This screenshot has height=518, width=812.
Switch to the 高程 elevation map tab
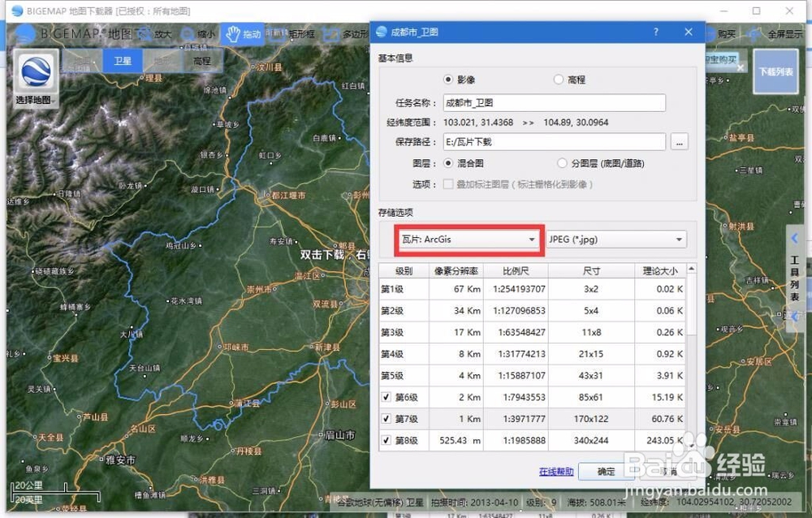pyautogui.click(x=201, y=61)
